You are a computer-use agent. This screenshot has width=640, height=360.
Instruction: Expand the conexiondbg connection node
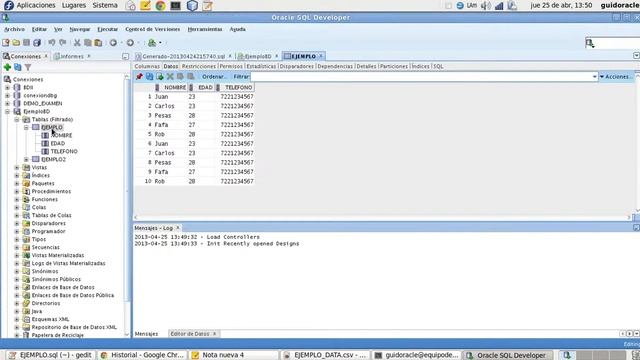[7, 96]
